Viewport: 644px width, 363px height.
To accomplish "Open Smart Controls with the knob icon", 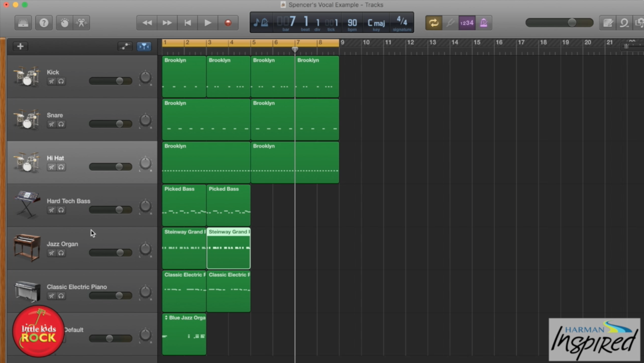I will [x=65, y=22].
